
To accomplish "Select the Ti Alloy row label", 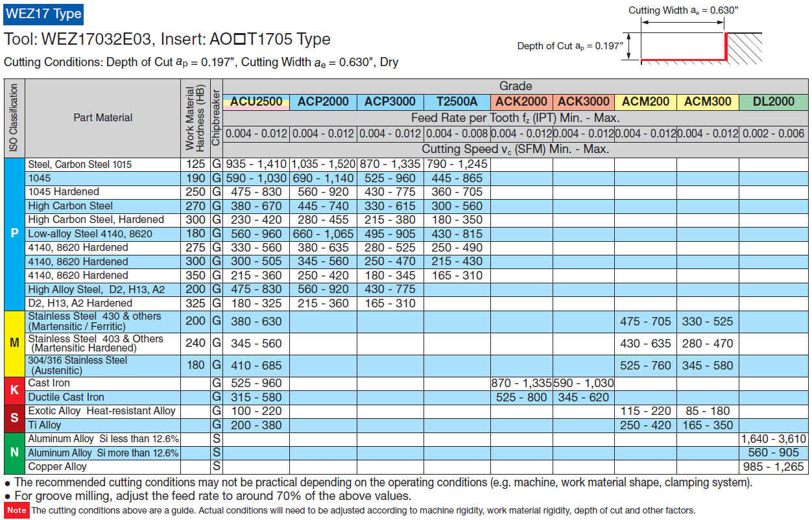I will point(45,425).
